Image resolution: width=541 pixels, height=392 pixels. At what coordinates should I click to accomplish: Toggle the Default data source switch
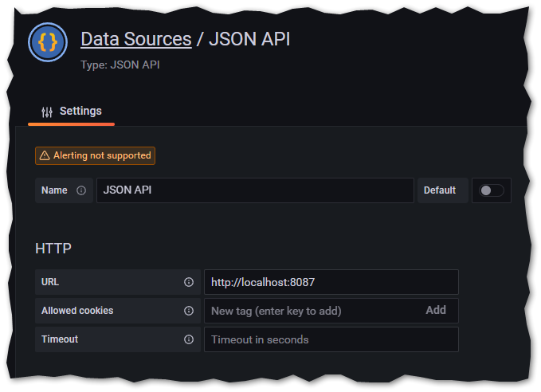tap(492, 190)
